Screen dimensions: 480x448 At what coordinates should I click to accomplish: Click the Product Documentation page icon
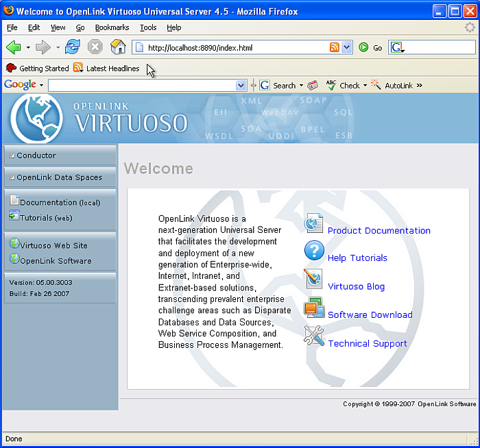[x=313, y=223]
